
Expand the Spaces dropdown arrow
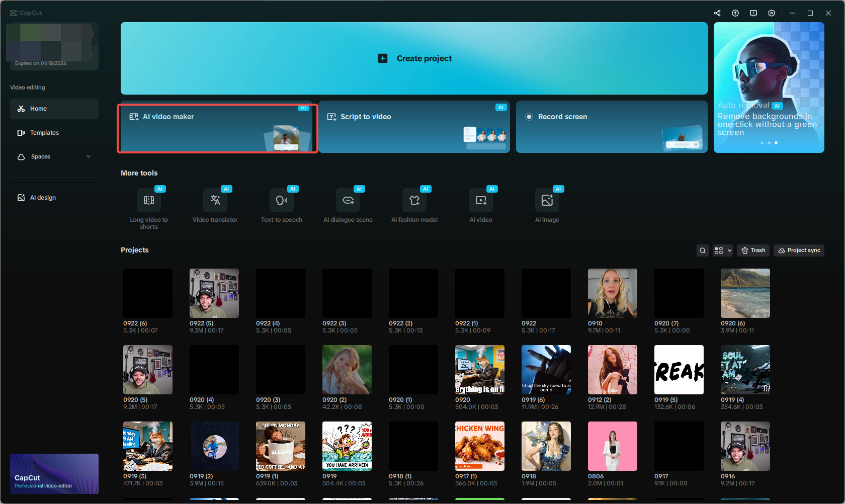pyautogui.click(x=89, y=157)
